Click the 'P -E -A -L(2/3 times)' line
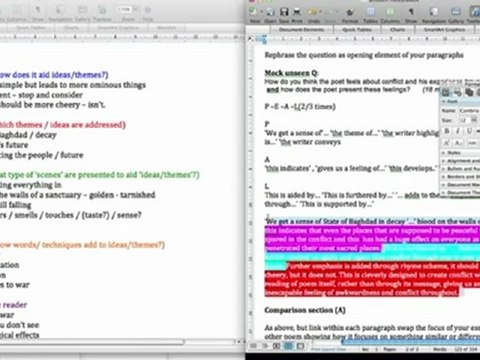 point(300,107)
